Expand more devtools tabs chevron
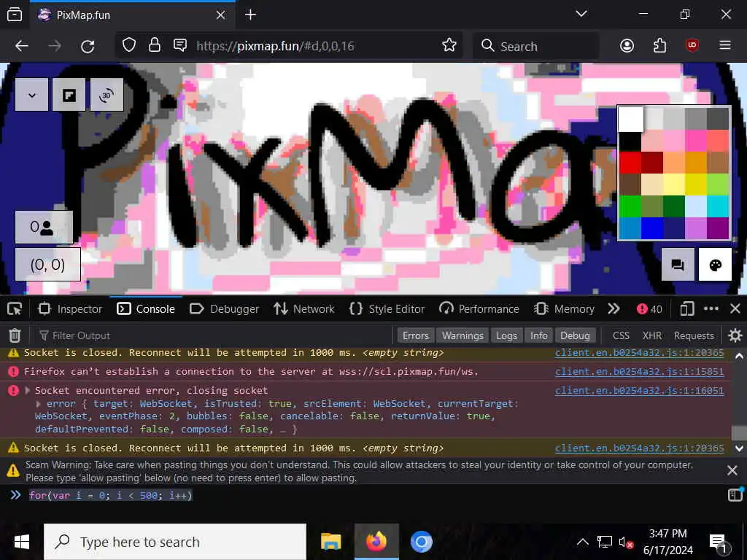Screen dimensions: 747x560 tap(614, 309)
